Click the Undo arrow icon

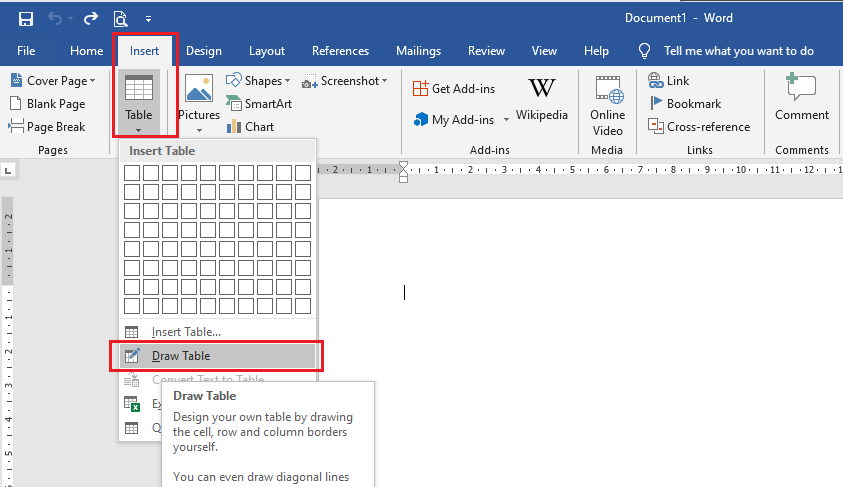55,19
